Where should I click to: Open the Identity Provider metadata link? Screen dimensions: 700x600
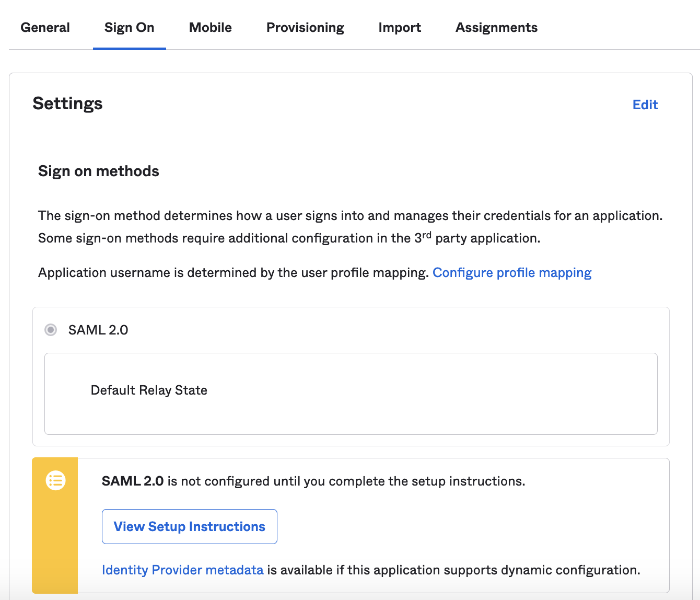pyautogui.click(x=182, y=570)
